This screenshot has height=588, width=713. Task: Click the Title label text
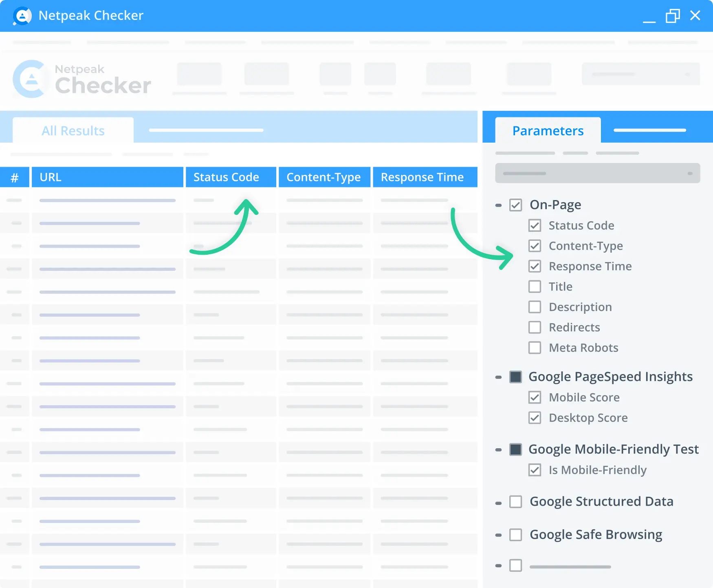click(561, 286)
